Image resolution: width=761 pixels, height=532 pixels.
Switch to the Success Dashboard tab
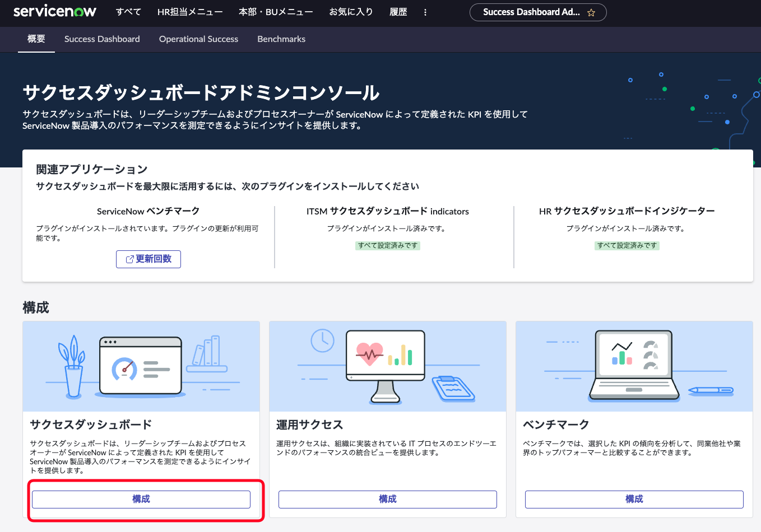pos(102,39)
